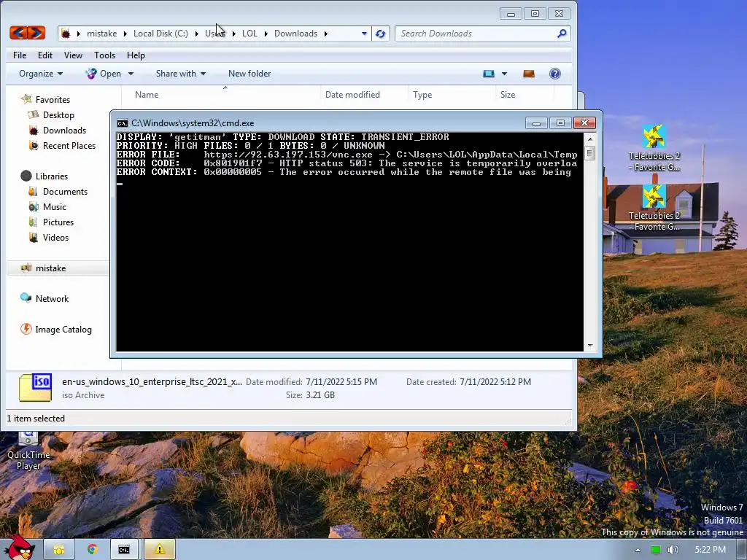Image resolution: width=747 pixels, height=560 pixels.
Task: Click mistake in the address breadcrumb
Action: click(101, 34)
